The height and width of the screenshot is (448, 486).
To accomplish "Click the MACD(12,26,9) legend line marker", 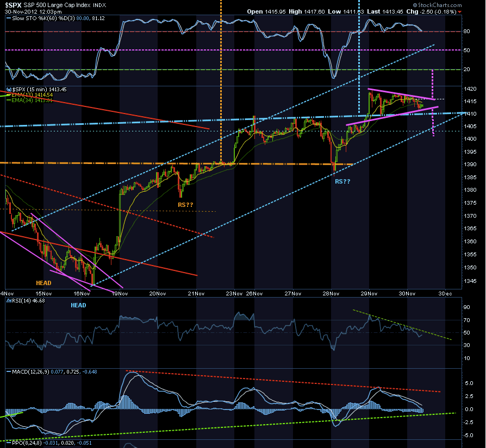I will coord(9,372).
